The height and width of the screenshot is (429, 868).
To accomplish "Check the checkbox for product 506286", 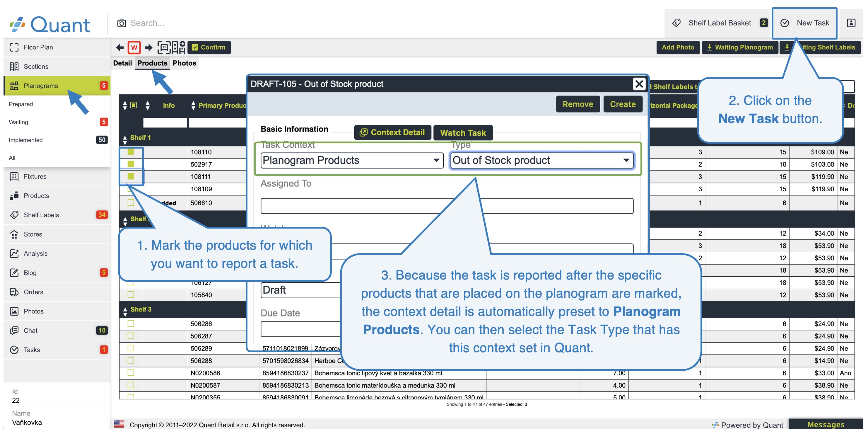I will (x=131, y=324).
